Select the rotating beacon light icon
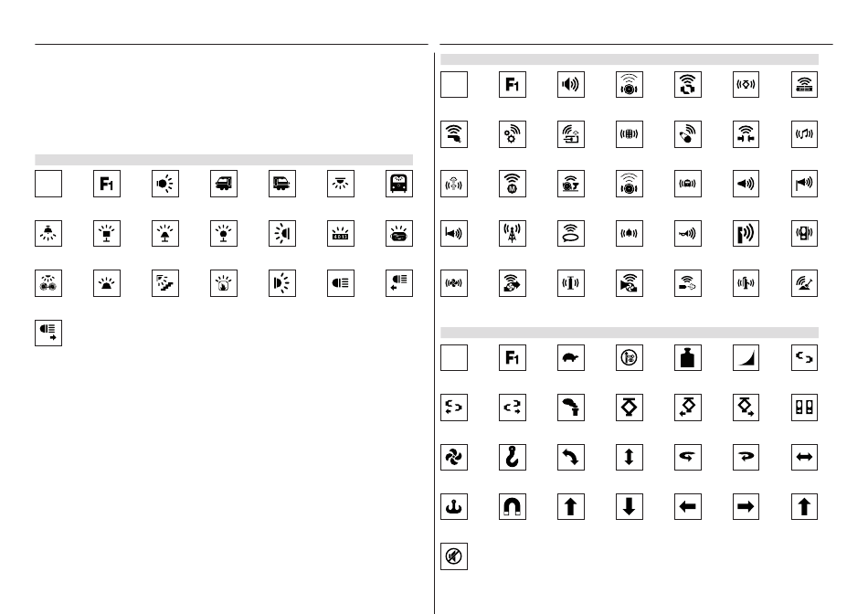 107,283
